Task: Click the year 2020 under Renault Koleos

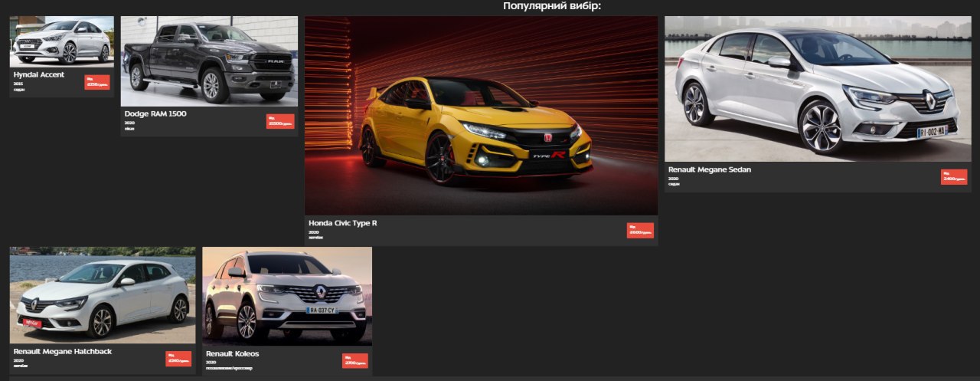Action: [211, 362]
